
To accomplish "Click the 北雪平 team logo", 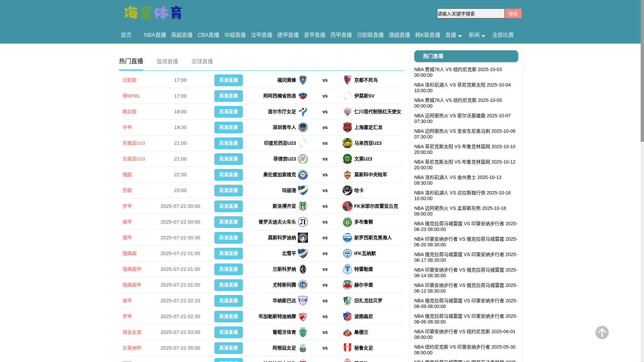I will coord(303,253).
